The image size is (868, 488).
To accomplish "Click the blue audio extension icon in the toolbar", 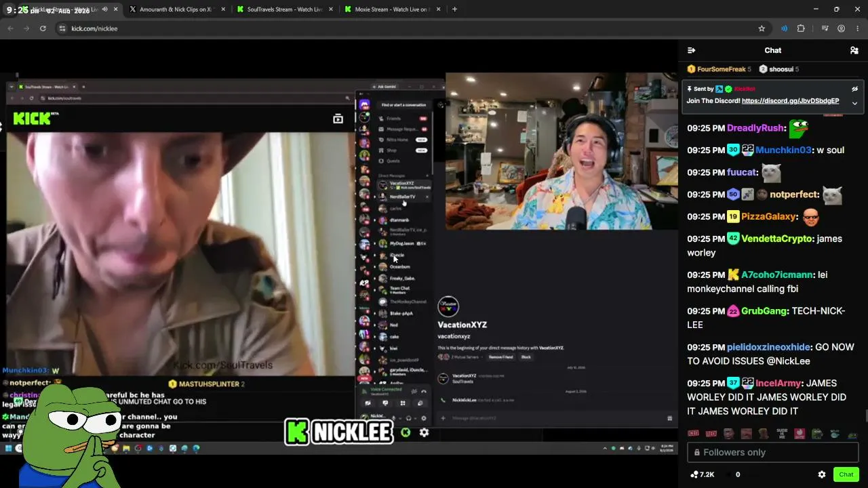I will [x=784, y=28].
